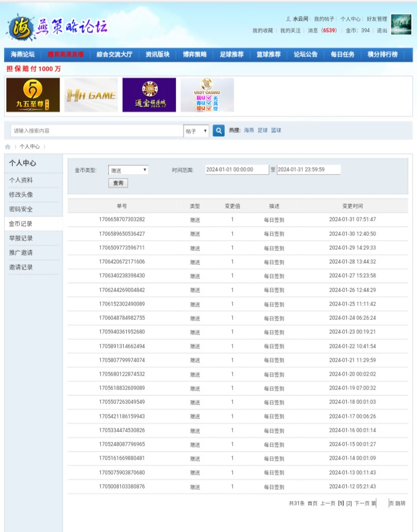Screen dimensions: 417x532
Task: Open the 足球推荐 navigation tab
Action: click(x=232, y=54)
